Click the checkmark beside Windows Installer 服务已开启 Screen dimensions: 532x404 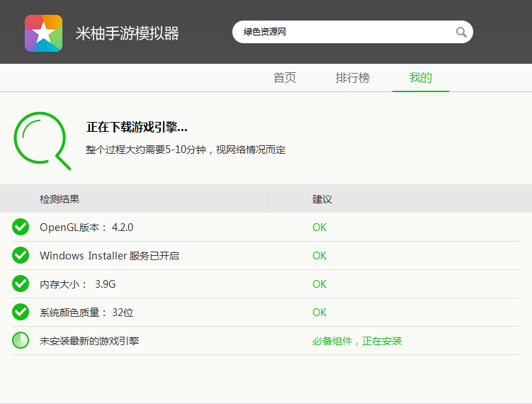21,255
